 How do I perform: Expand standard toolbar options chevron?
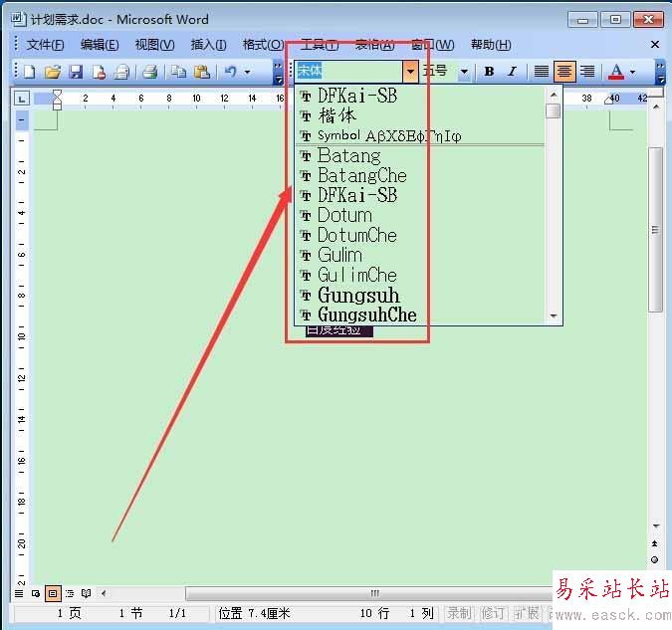coord(278,72)
